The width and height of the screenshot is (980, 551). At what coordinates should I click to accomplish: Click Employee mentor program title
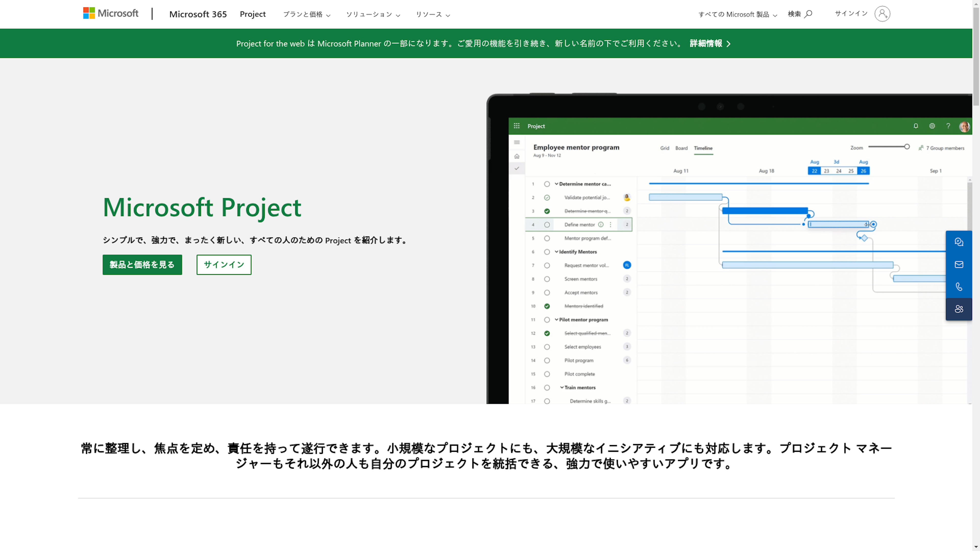pyautogui.click(x=576, y=147)
